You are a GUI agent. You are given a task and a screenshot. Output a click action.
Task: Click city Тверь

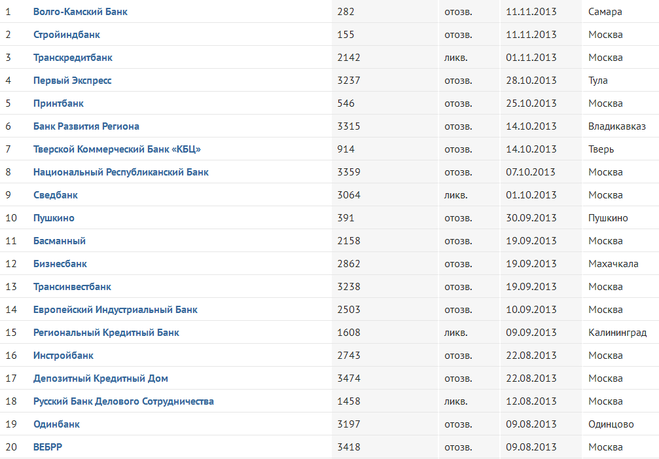point(601,149)
